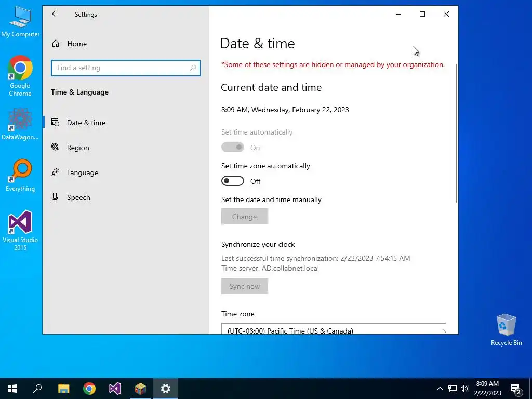The image size is (532, 399).
Task: Click the colorful cube app in taskbar
Action: point(140,389)
